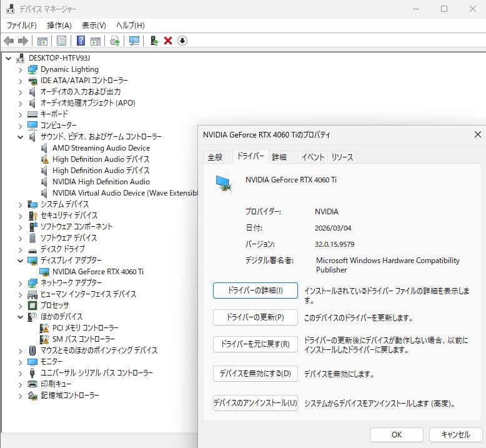Close the NVIDIA properties dialog

point(478,134)
